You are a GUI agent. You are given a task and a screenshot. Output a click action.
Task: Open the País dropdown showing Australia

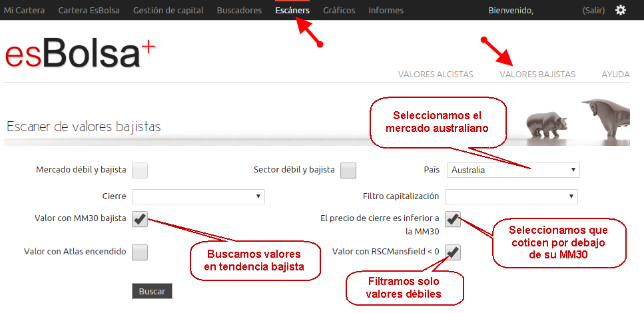[x=513, y=170]
